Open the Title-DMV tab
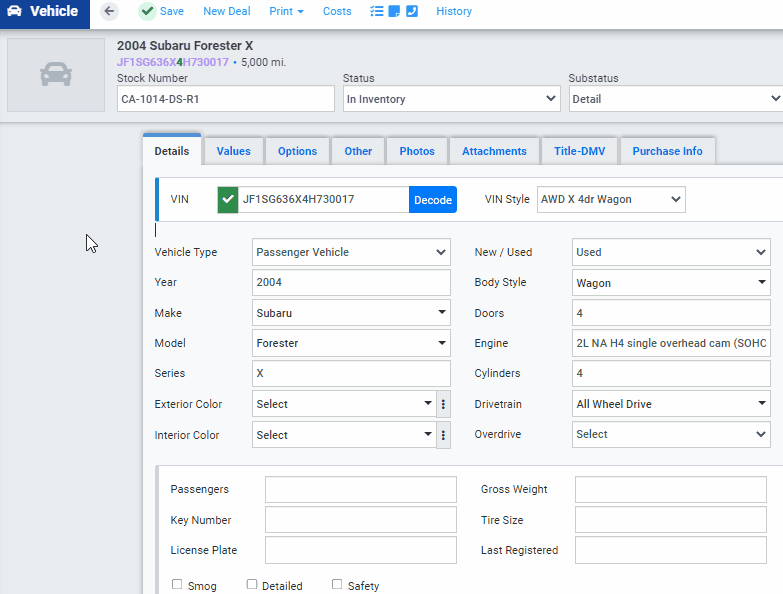 (x=578, y=151)
